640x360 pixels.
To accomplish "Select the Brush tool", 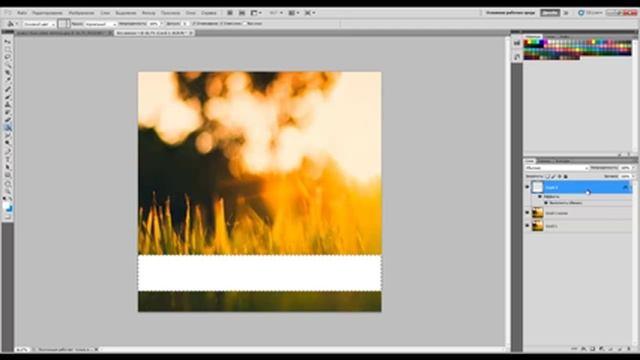I will point(8,97).
